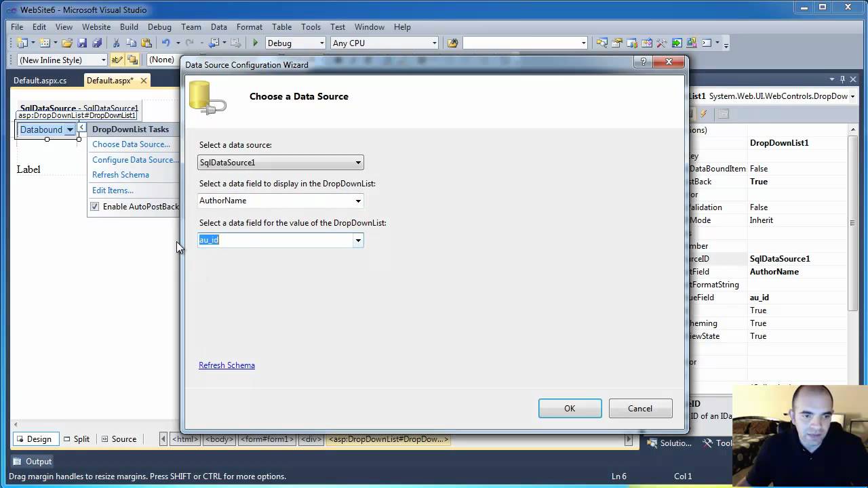Open the Table menu
The image size is (868, 488).
click(x=281, y=27)
